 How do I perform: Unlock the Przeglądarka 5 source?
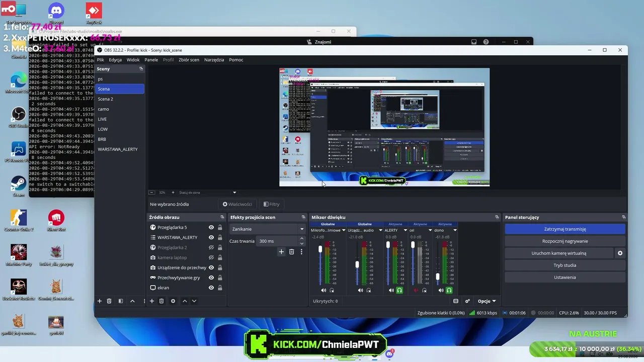tap(220, 227)
